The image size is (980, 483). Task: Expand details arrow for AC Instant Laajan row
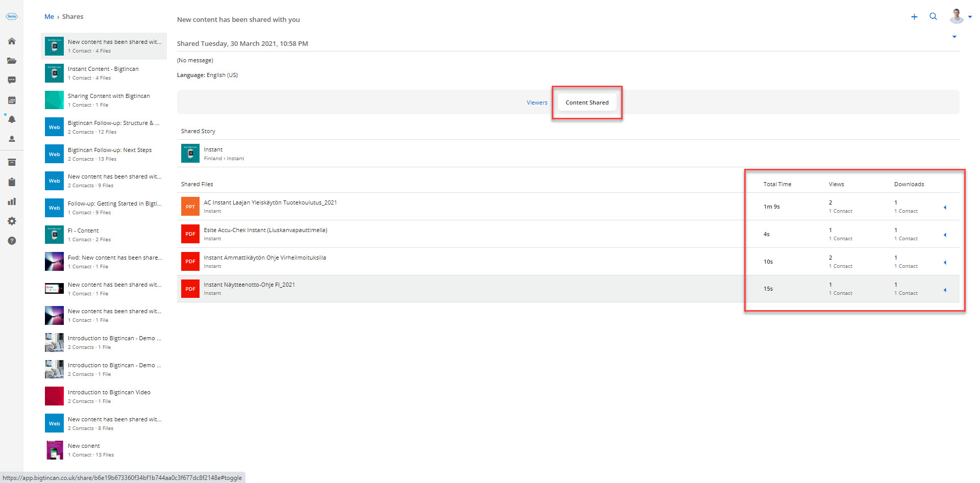945,207
